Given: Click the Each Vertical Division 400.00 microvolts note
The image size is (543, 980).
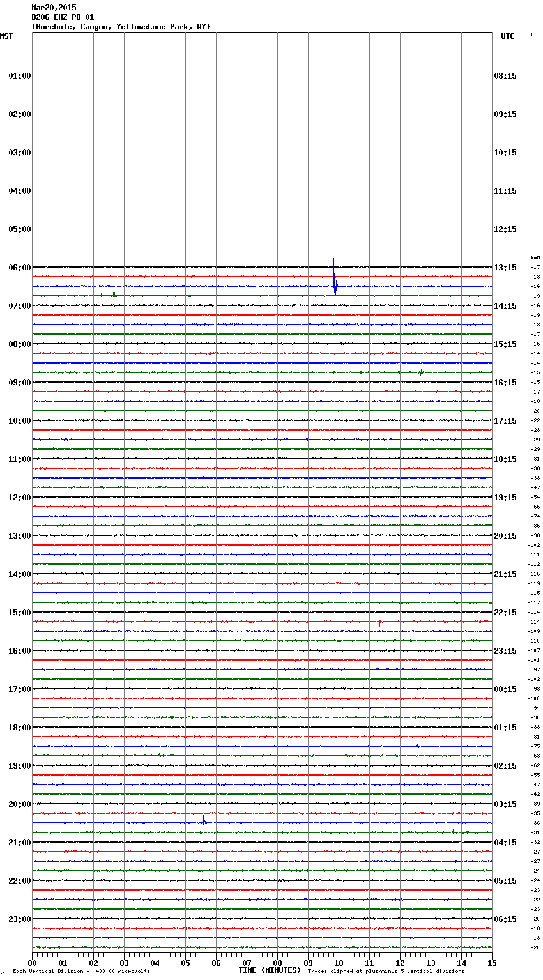Looking at the screenshot, I should pos(81,971).
